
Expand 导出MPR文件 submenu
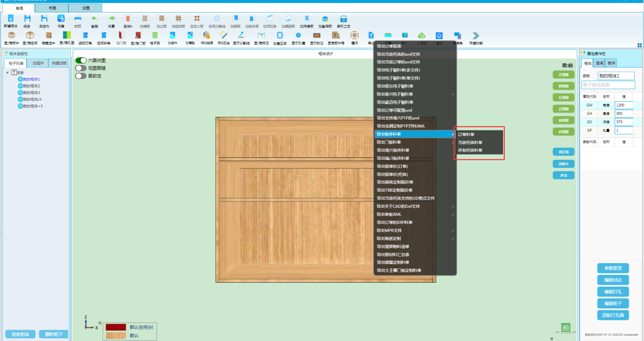point(415,230)
